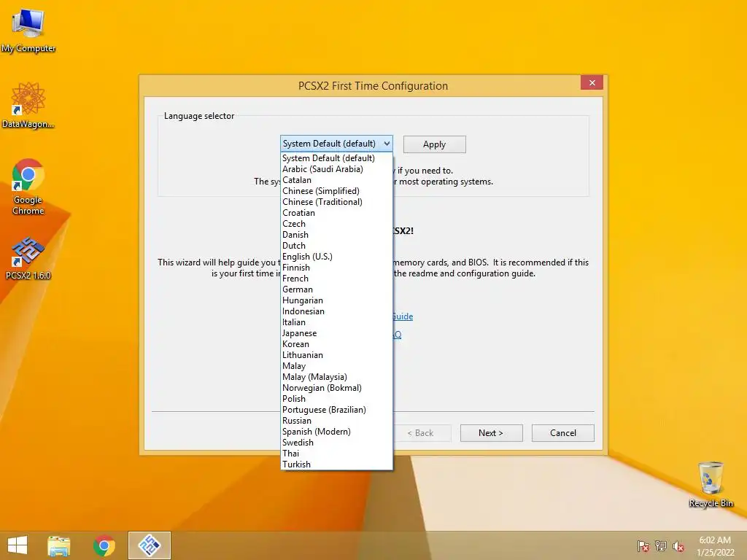Viewport: 747px width, 560px height.
Task: Open the Google Chrome desktop shortcut
Action: (28, 187)
